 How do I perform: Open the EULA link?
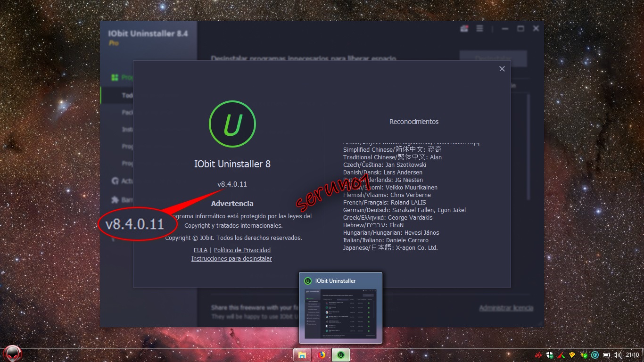click(x=200, y=250)
